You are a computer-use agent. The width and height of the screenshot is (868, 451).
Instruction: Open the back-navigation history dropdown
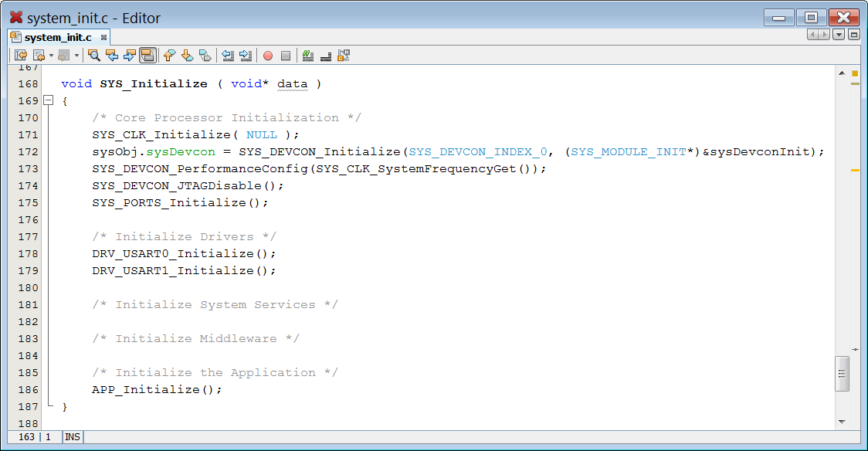(x=51, y=55)
